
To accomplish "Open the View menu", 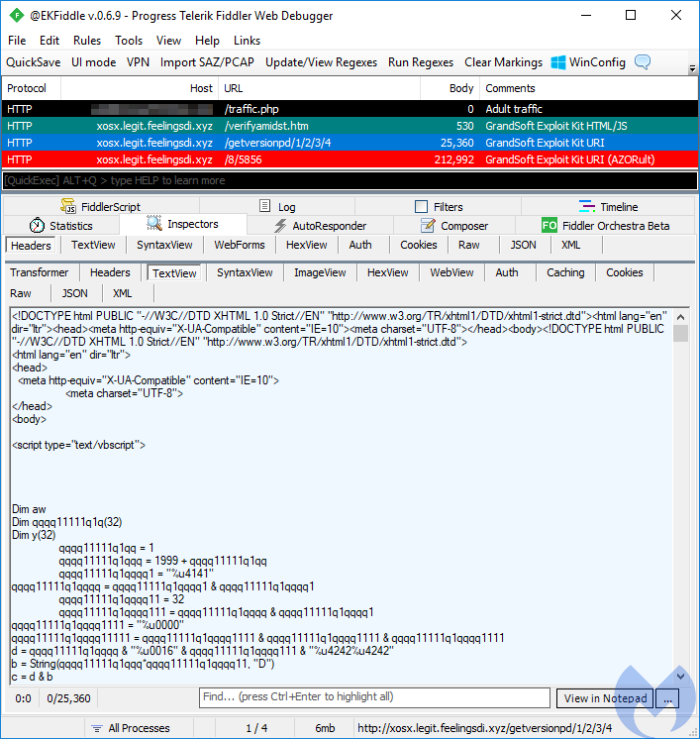I will tap(168, 41).
